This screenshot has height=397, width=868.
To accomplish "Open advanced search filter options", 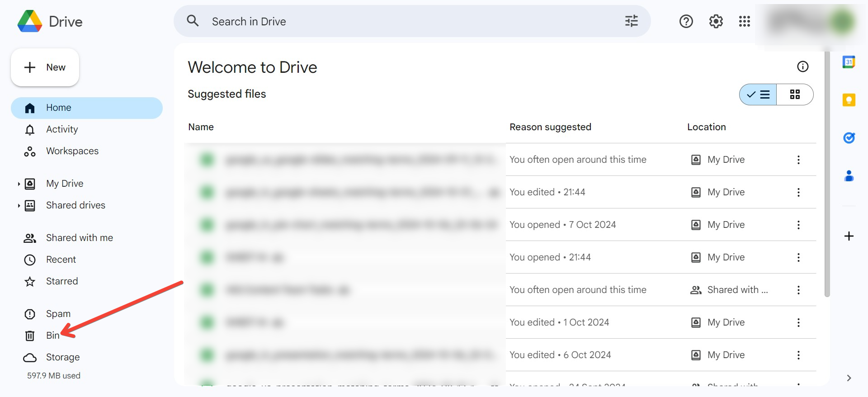I will point(631,21).
